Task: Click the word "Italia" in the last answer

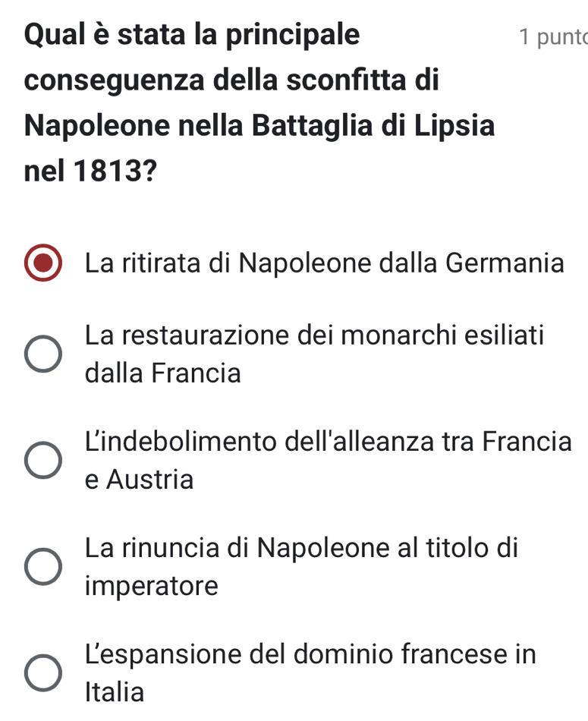Action: [x=115, y=692]
